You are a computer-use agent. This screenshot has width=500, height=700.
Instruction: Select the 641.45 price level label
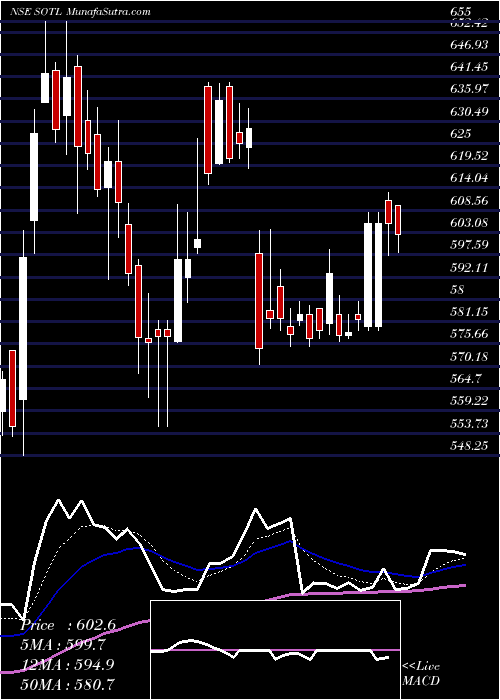(469, 67)
